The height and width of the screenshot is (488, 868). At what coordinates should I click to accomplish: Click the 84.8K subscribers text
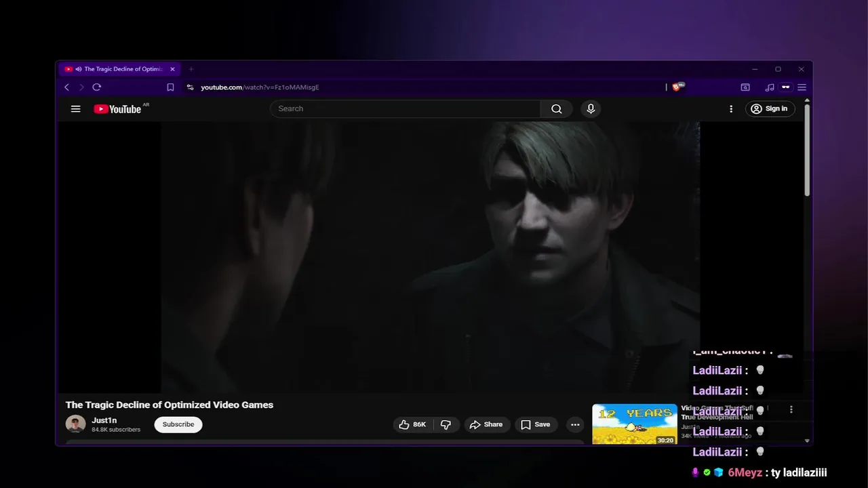pos(116,430)
